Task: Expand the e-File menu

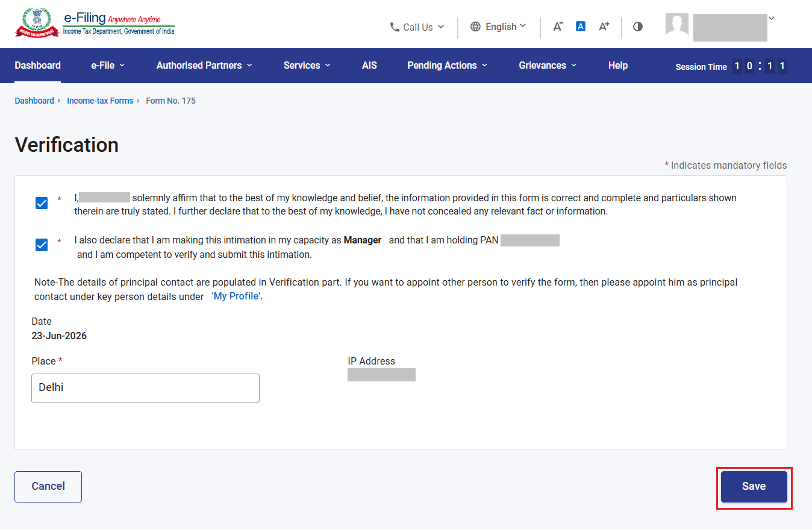Action: point(108,65)
